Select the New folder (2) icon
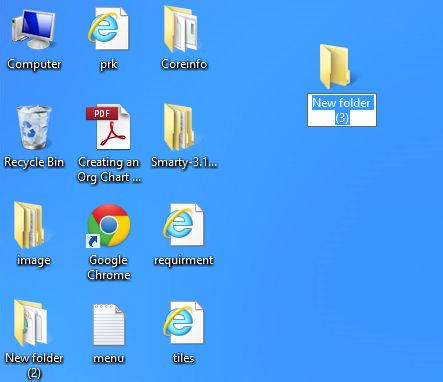This screenshot has height=382, width=443. (x=31, y=323)
